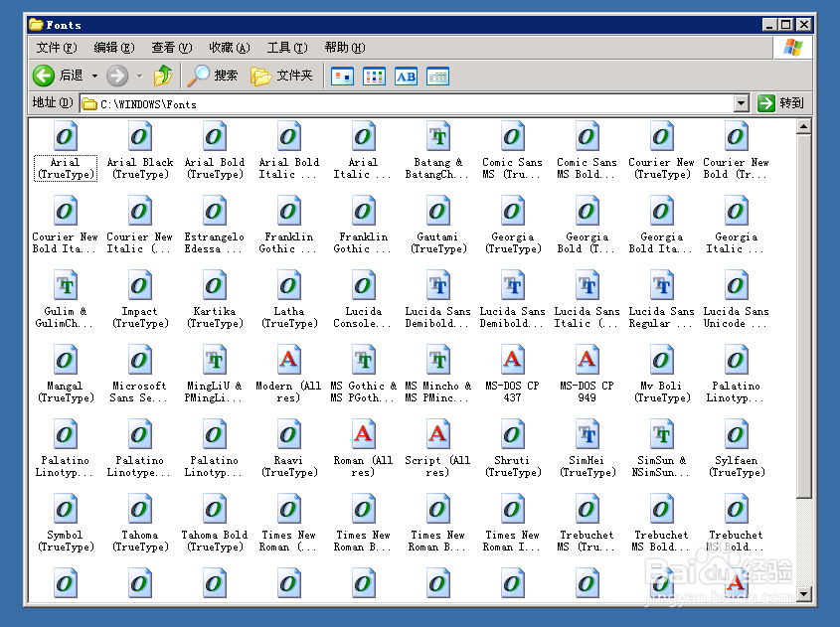Maximize the Fonts window
Image resolution: width=840 pixels, height=627 pixels.
click(x=786, y=25)
